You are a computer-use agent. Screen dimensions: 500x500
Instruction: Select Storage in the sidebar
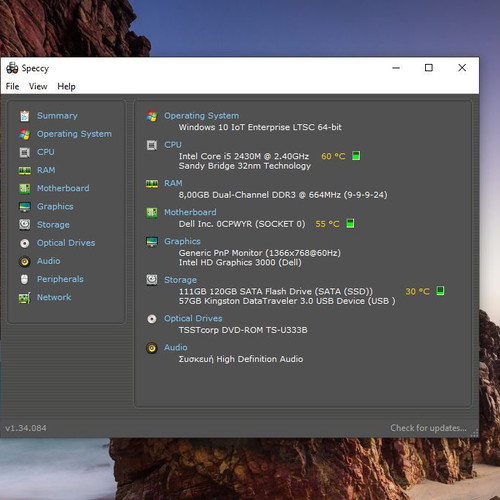[x=53, y=225]
